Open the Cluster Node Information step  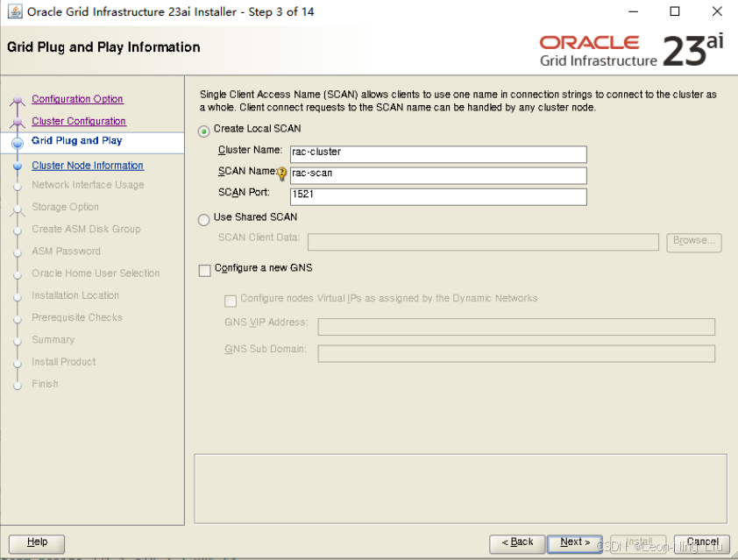point(88,165)
